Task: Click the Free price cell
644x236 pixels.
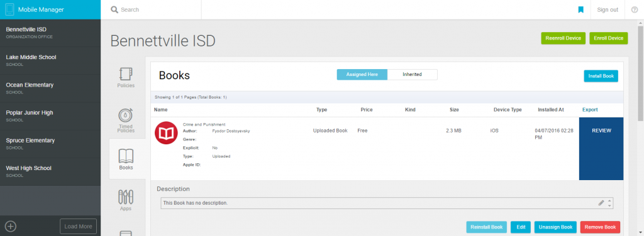Action: click(x=362, y=131)
